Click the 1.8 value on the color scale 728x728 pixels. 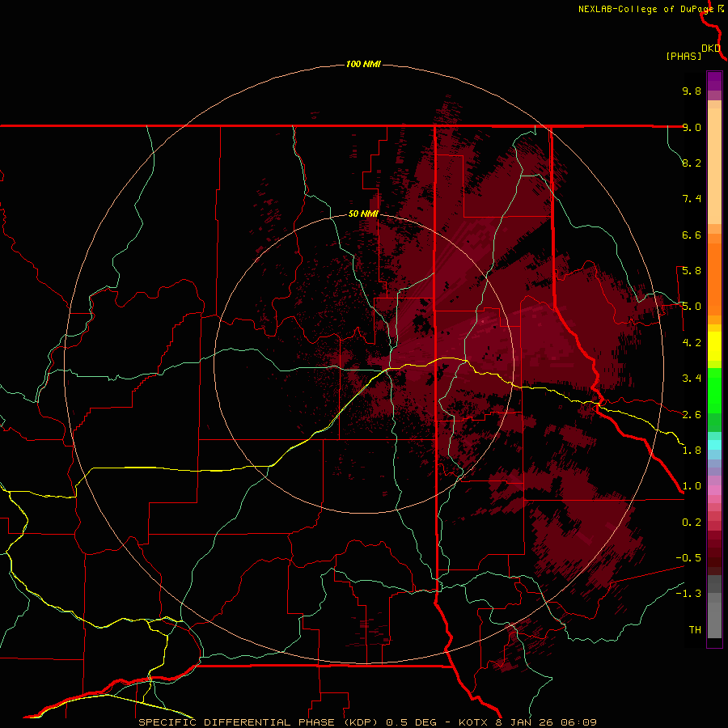[692, 451]
